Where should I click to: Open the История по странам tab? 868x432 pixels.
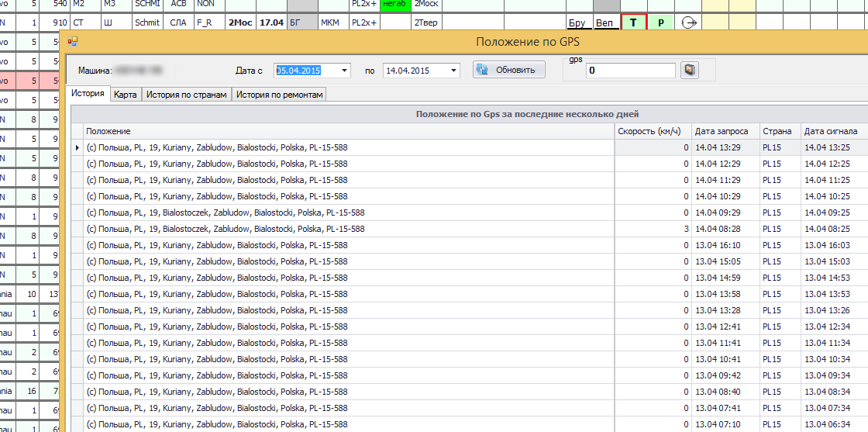pyautogui.click(x=186, y=95)
